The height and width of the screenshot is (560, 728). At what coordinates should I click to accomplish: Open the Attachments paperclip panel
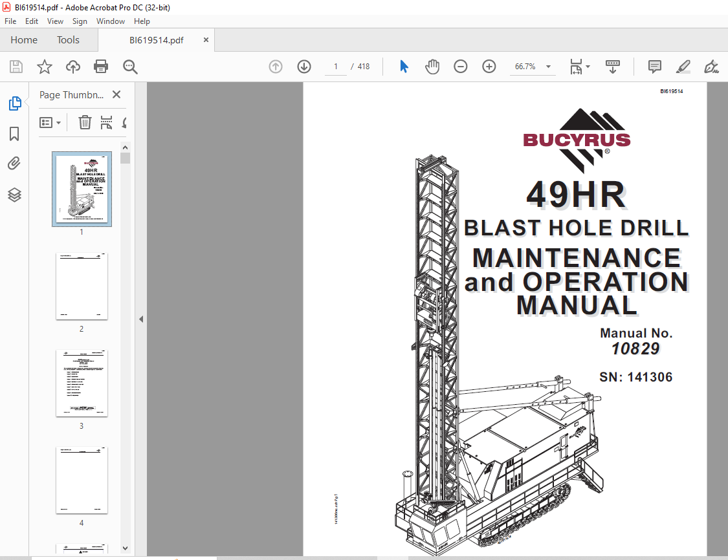click(14, 164)
